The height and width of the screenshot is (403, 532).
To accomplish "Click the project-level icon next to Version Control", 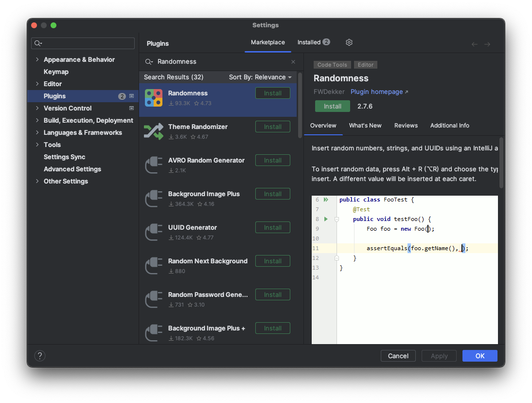I will [x=132, y=109].
